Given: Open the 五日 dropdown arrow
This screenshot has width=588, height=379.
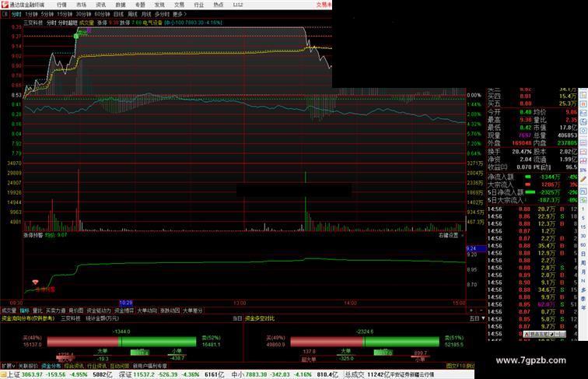Looking at the screenshot, I should 483,318.
